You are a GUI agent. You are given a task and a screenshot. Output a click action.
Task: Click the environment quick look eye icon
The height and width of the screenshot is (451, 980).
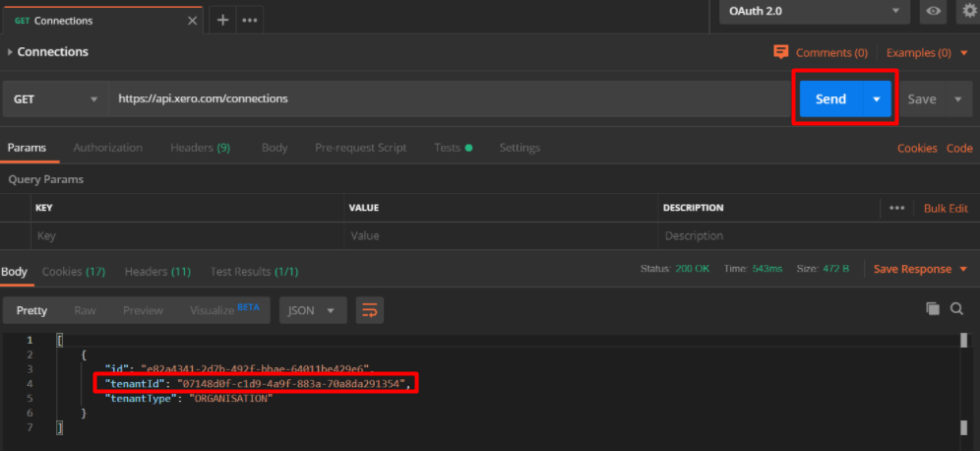pyautogui.click(x=933, y=11)
